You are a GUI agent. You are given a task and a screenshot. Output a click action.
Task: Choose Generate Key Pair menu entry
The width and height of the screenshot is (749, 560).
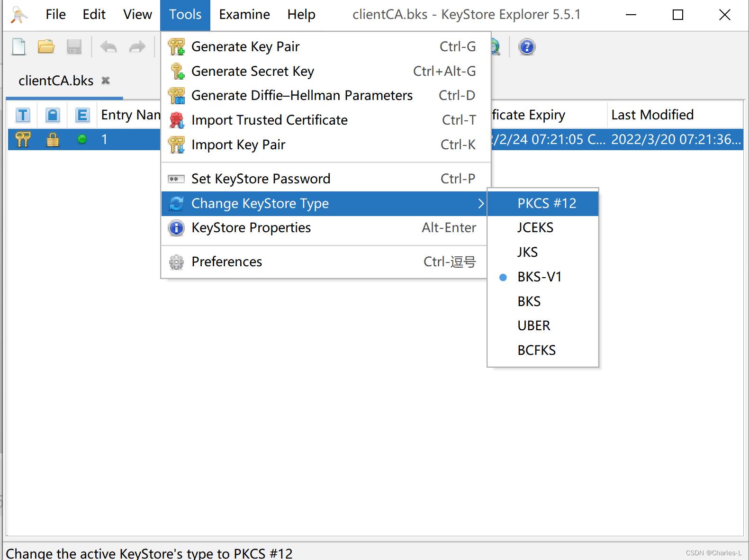pyautogui.click(x=326, y=46)
